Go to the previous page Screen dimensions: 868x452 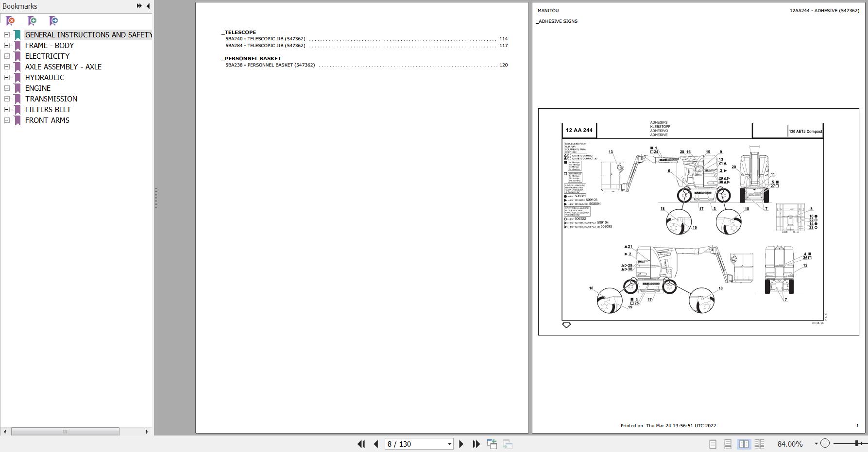375,444
